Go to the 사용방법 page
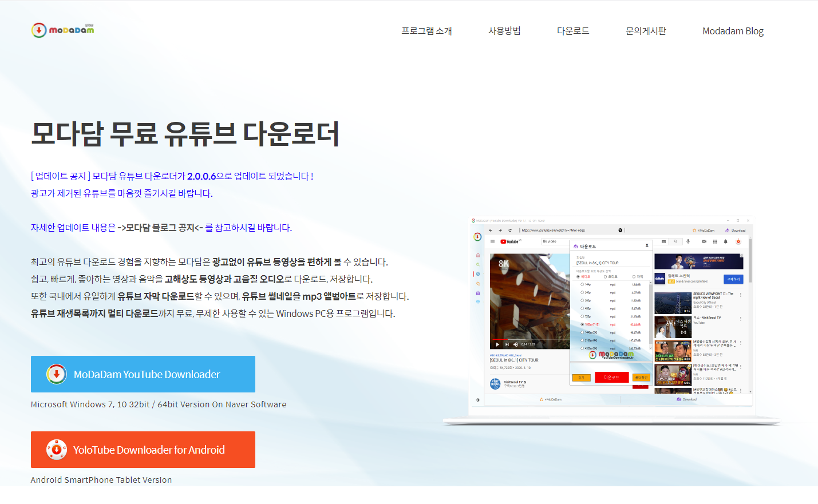This screenshot has height=504, width=818. tap(504, 31)
